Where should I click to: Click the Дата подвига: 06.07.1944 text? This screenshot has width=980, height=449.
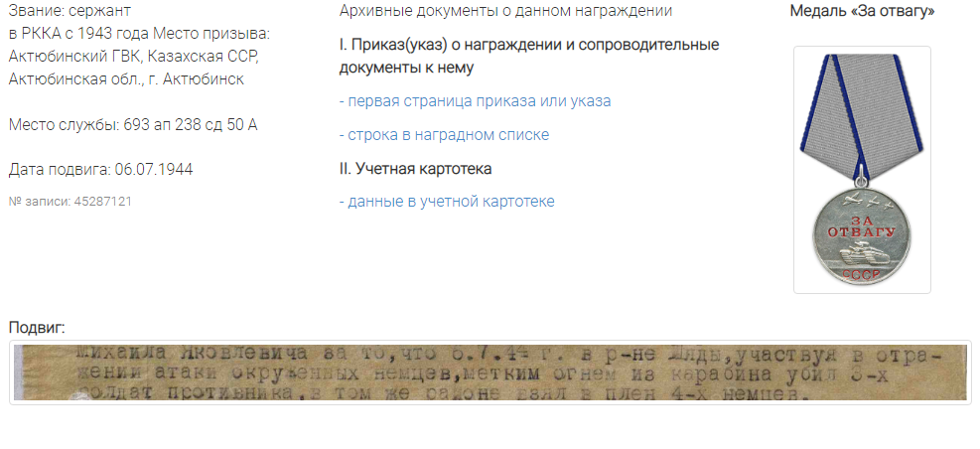click(x=100, y=170)
